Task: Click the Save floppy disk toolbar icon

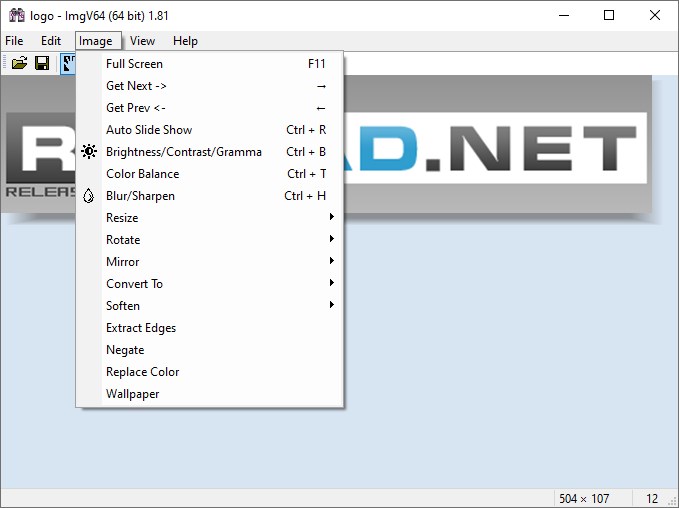Action: (42, 64)
